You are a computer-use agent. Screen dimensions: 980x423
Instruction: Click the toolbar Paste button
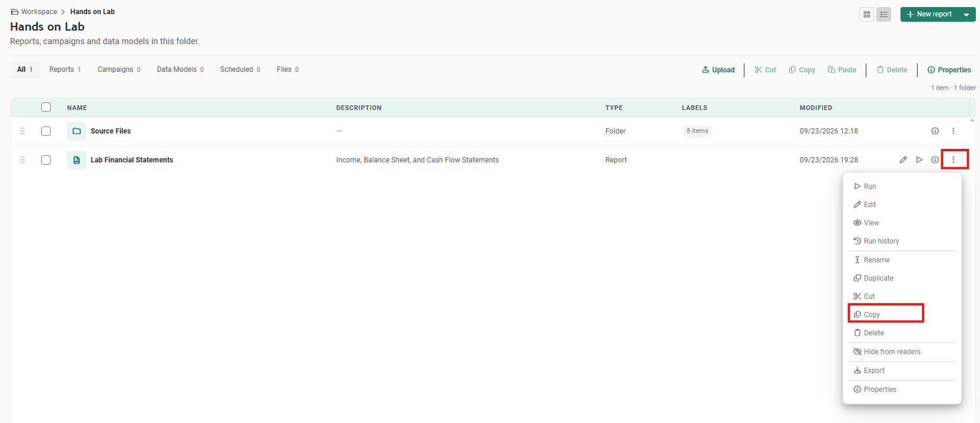point(842,70)
